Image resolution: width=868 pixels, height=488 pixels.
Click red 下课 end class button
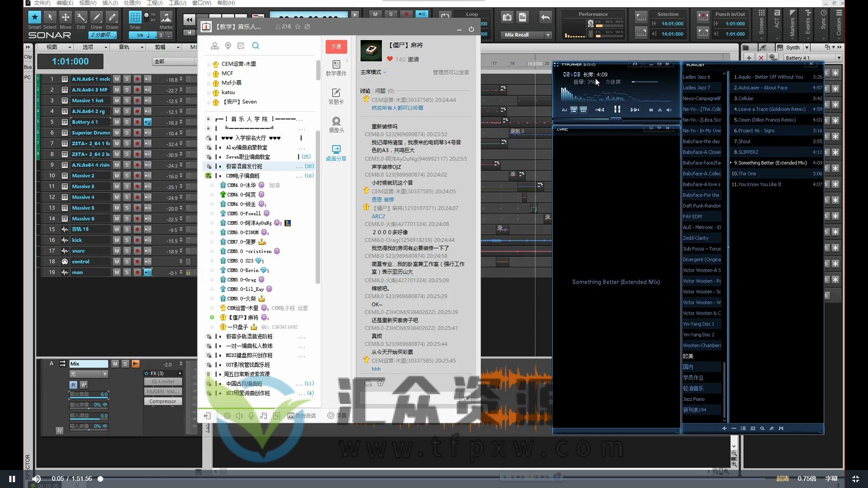pos(336,47)
